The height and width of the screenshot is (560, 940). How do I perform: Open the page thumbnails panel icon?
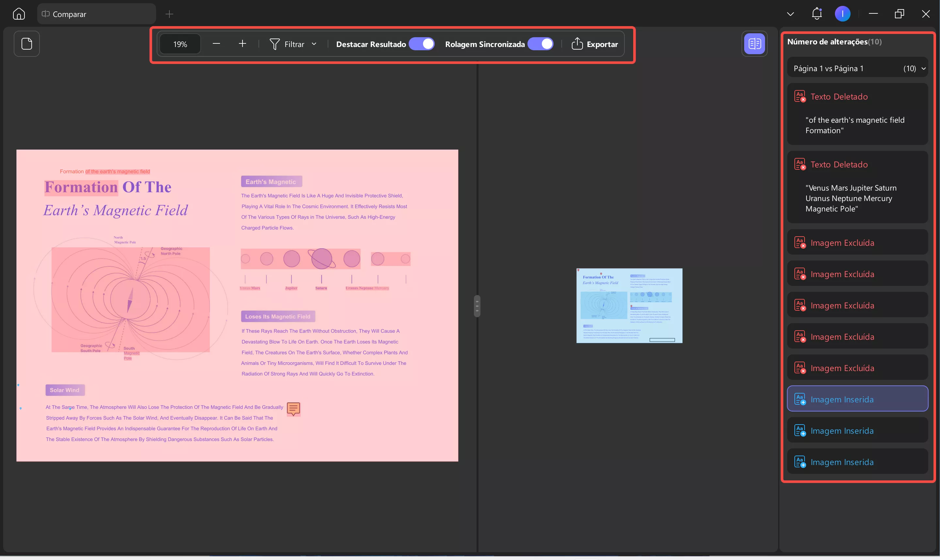point(26,43)
